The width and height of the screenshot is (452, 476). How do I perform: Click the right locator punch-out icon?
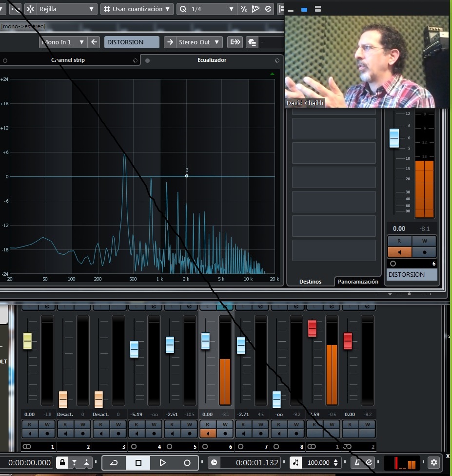click(x=87, y=462)
